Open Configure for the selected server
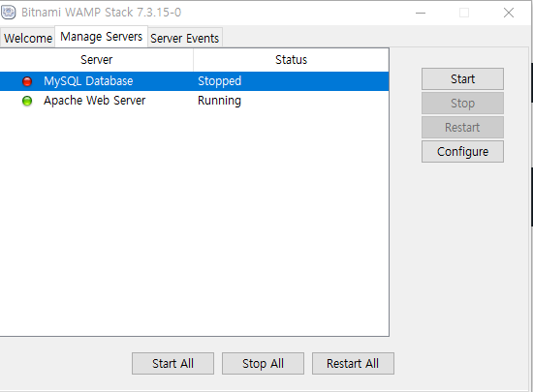 click(x=462, y=151)
